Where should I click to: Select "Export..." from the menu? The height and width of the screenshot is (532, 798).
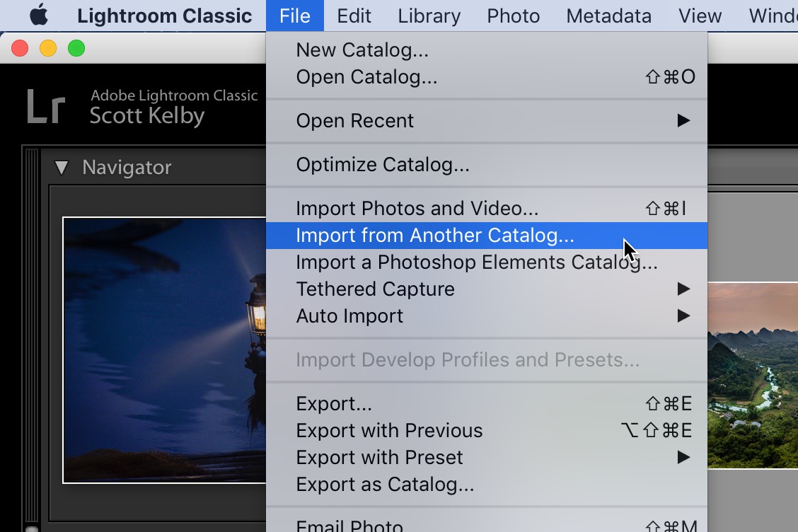333,403
